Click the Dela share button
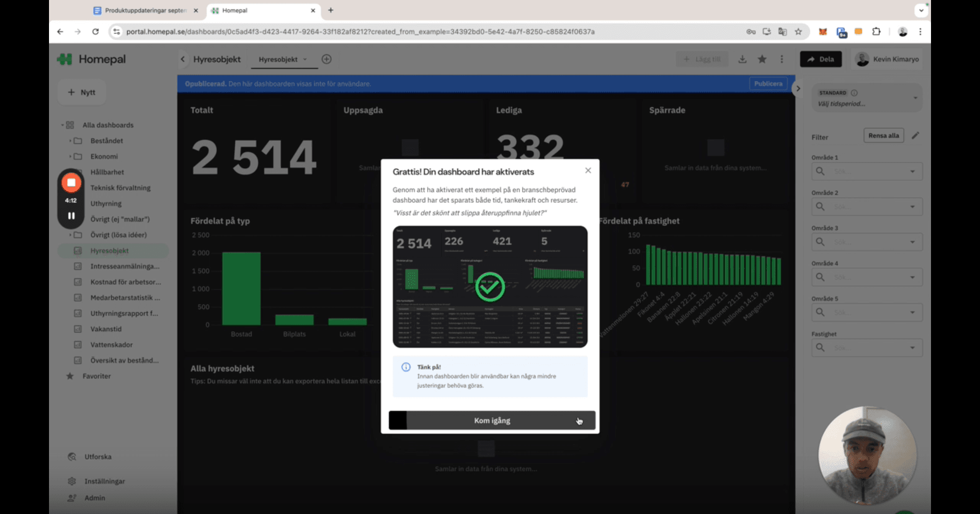980x514 pixels. (821, 59)
